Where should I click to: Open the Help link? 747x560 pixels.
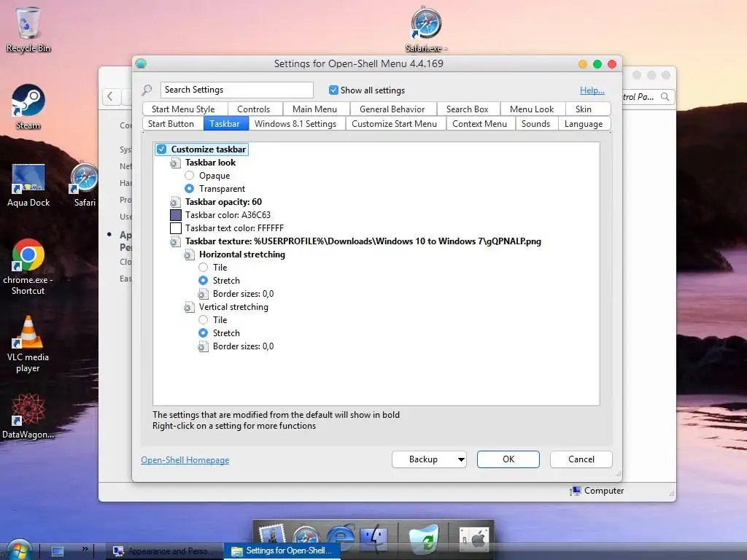point(592,90)
